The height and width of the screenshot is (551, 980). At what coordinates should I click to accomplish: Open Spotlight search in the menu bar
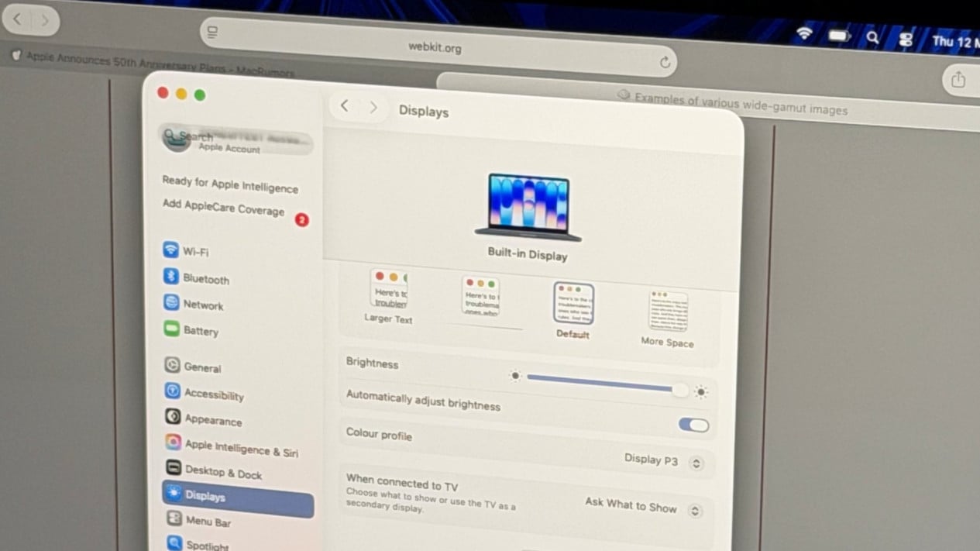(x=872, y=36)
